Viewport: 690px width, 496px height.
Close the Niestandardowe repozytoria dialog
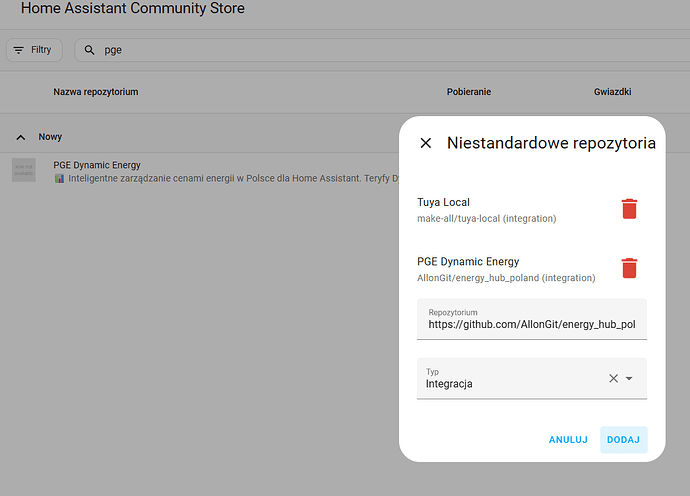pyautogui.click(x=426, y=143)
